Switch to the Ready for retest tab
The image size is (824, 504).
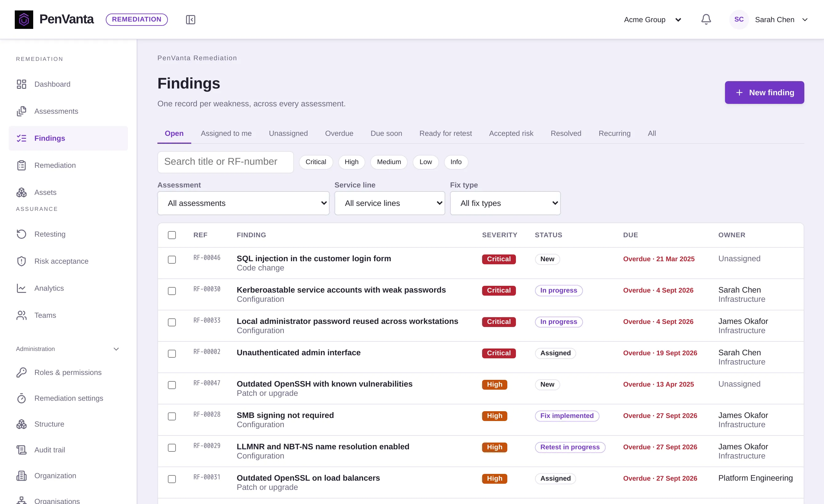pyautogui.click(x=446, y=133)
